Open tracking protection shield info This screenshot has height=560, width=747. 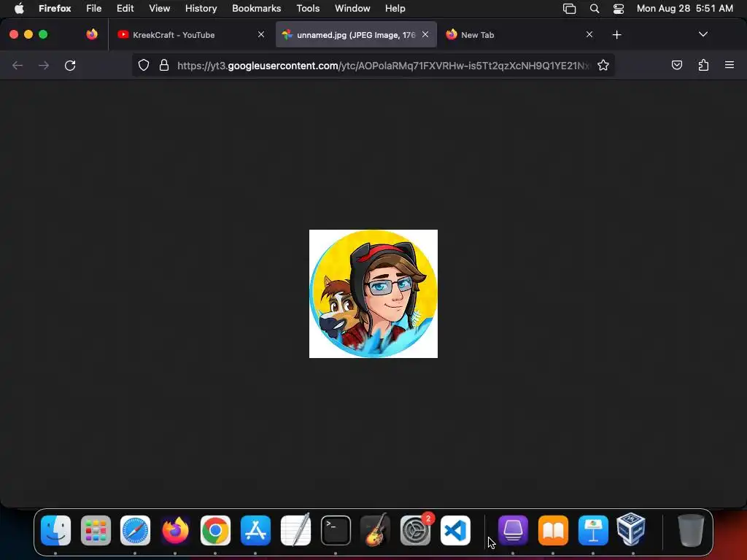144,65
